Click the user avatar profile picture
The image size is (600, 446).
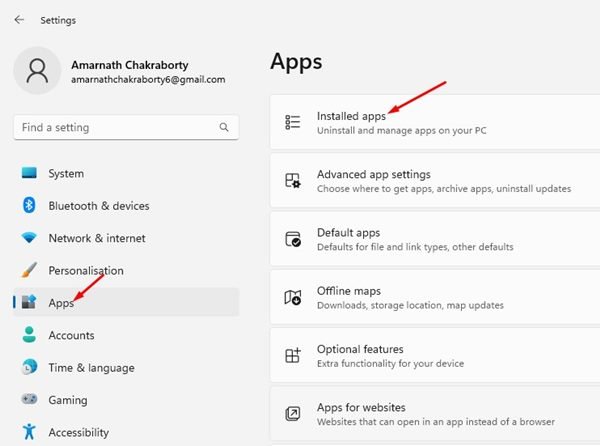point(37,71)
